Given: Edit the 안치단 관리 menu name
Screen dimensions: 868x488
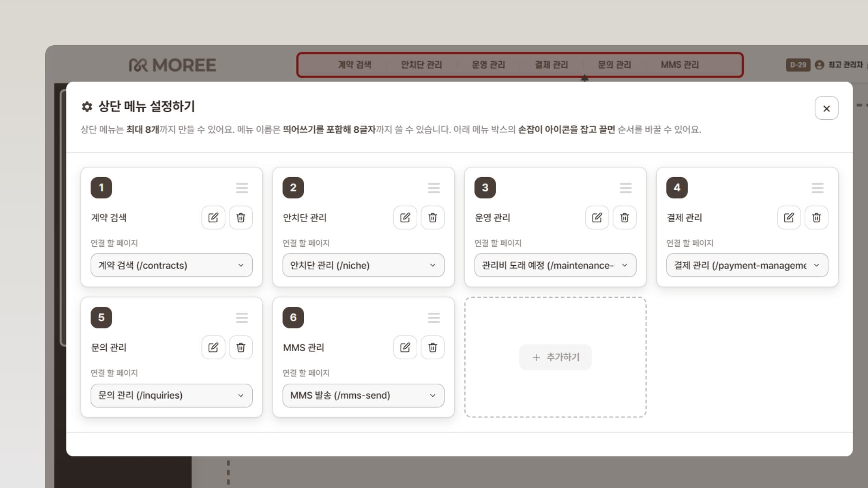Looking at the screenshot, I should [x=405, y=218].
